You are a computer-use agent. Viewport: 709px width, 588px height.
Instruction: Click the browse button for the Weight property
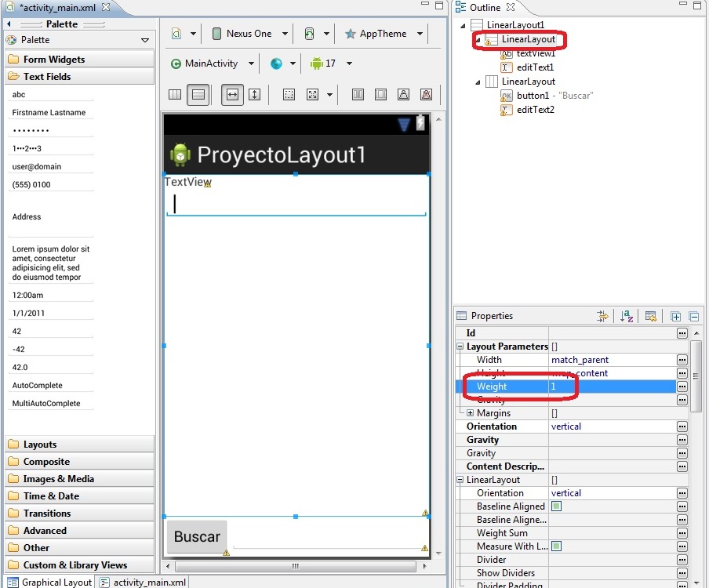pos(682,387)
